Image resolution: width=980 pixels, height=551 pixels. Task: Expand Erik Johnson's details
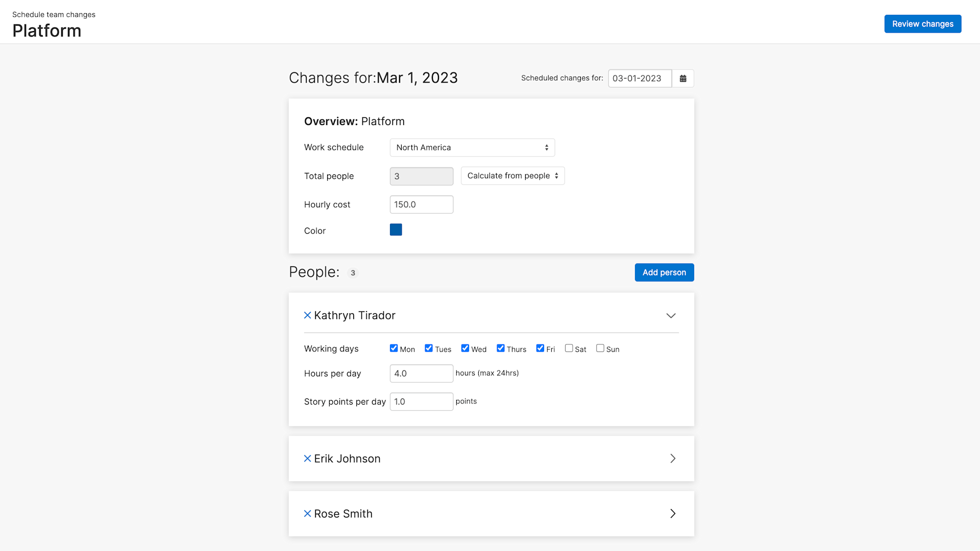tap(673, 458)
